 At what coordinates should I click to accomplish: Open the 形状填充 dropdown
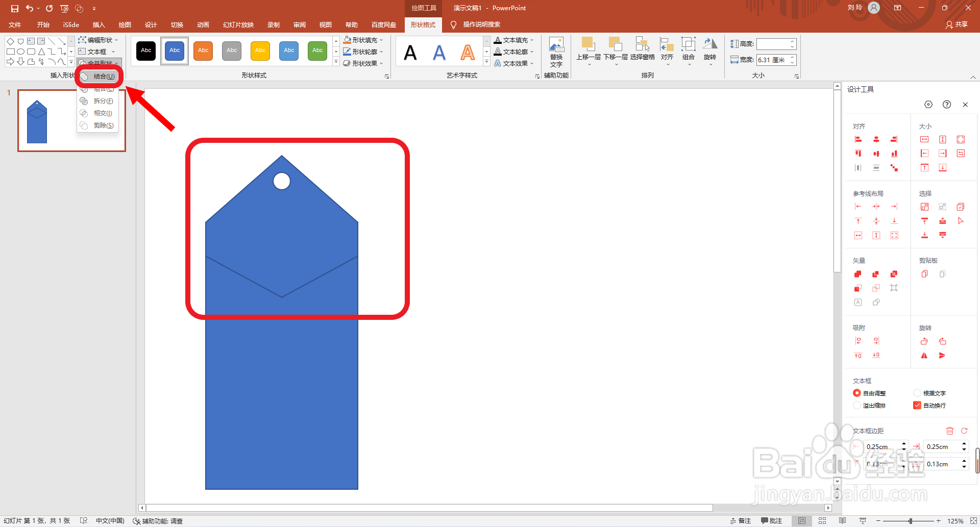tap(363, 40)
